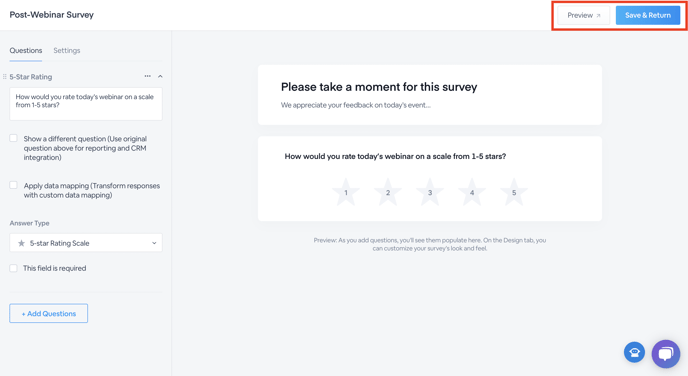Open the survey Preview button
This screenshot has width=688, height=376.
pyautogui.click(x=583, y=15)
